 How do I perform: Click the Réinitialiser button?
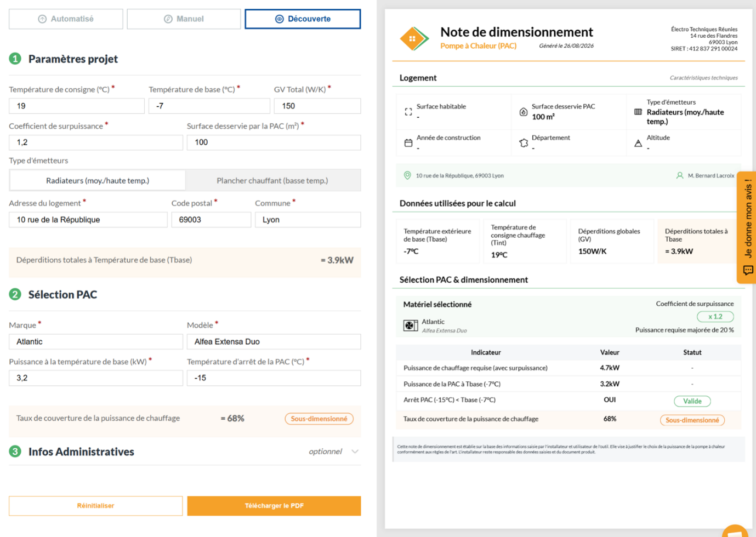click(x=95, y=506)
